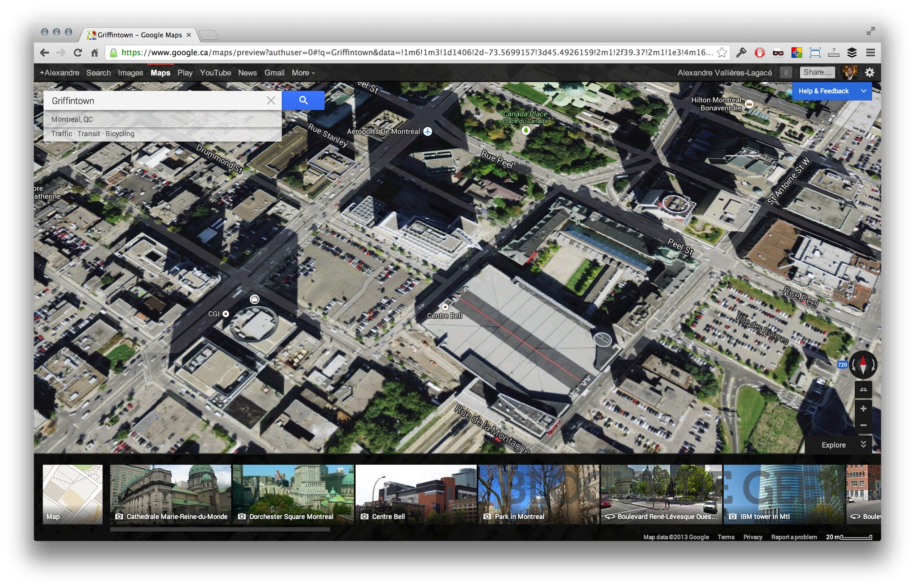The width and height of the screenshot is (915, 588).
Task: Open Play in Google bar
Action: [185, 73]
